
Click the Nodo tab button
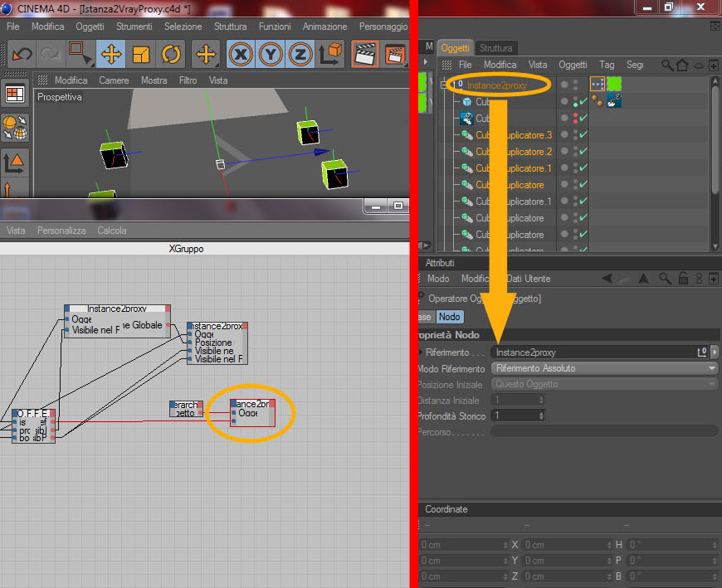449,317
